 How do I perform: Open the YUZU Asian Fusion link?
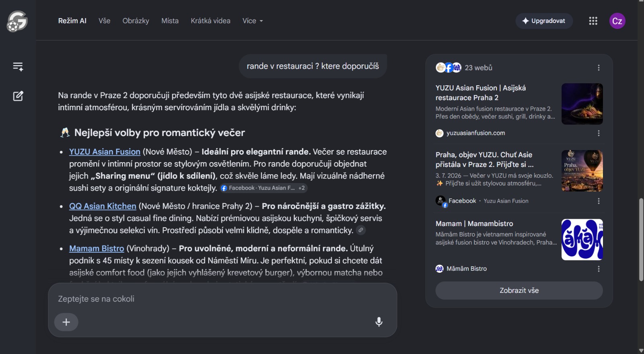point(105,152)
